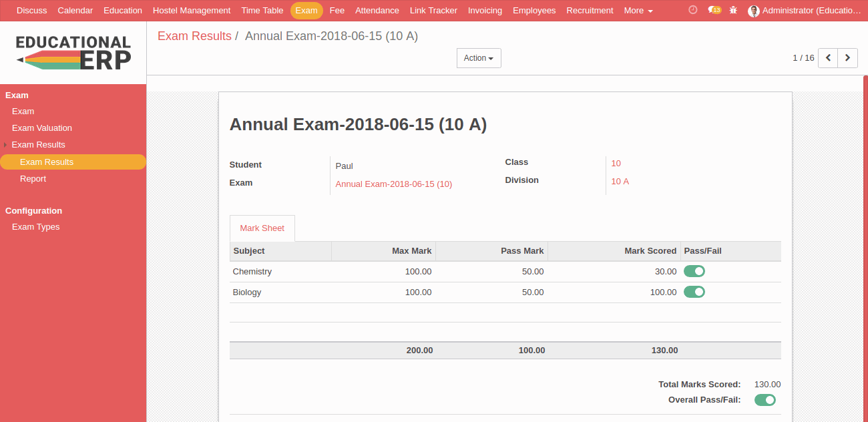Image resolution: width=868 pixels, height=422 pixels.
Task: Expand the More menu in navbar
Action: click(x=638, y=11)
